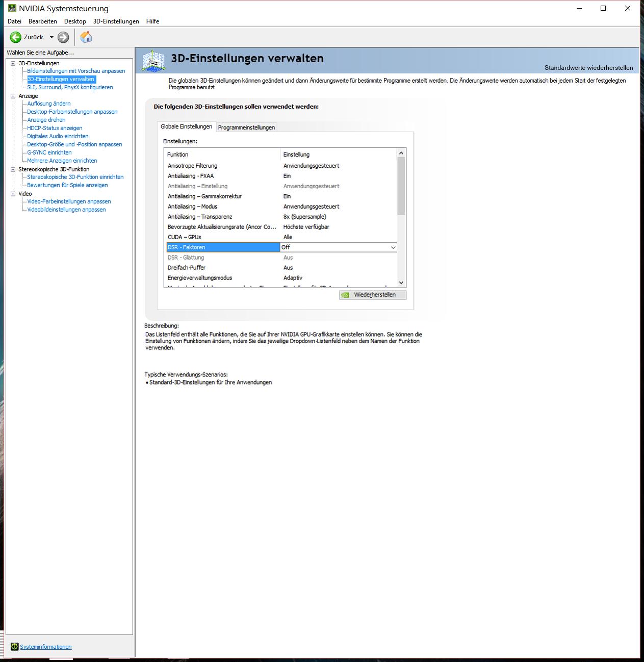Click the Adaptiv setting value
The width and height of the screenshot is (644, 662).
coord(293,278)
